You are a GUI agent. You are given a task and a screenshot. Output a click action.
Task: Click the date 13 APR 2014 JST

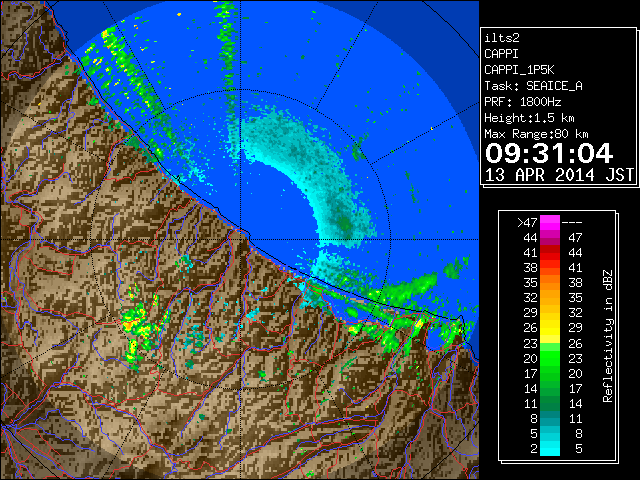click(559, 175)
